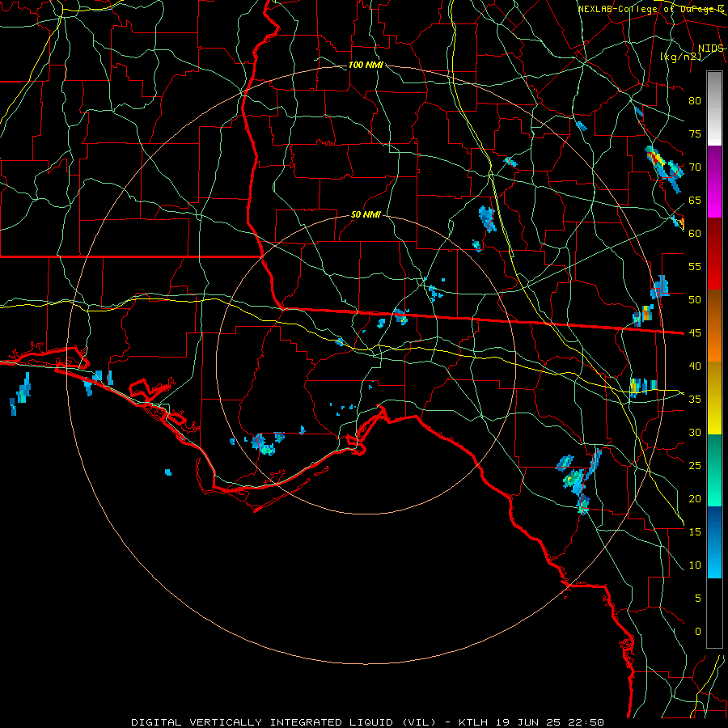Click the 15 value on the color scale

[695, 532]
